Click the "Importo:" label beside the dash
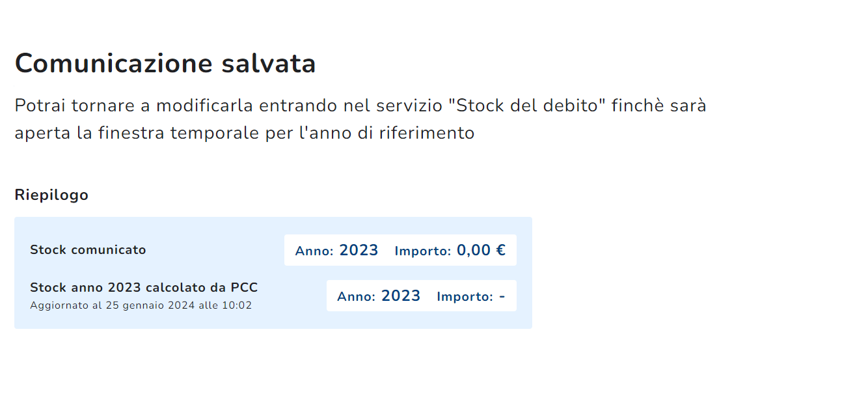868x407 pixels. pyautogui.click(x=465, y=297)
